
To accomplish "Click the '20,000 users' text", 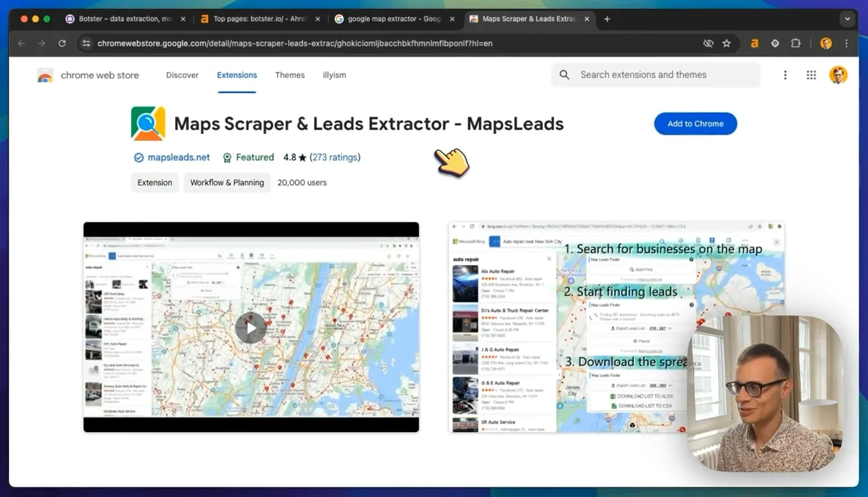I will pos(302,183).
